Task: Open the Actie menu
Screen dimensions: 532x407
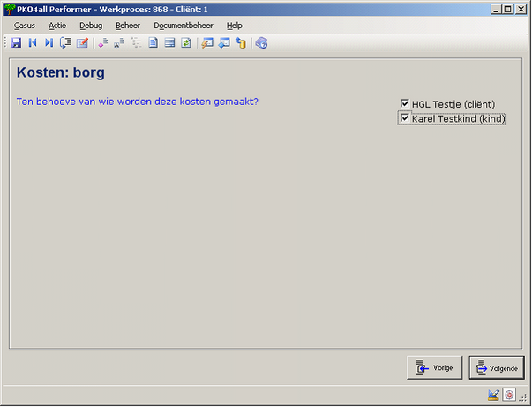Action: pyautogui.click(x=57, y=26)
